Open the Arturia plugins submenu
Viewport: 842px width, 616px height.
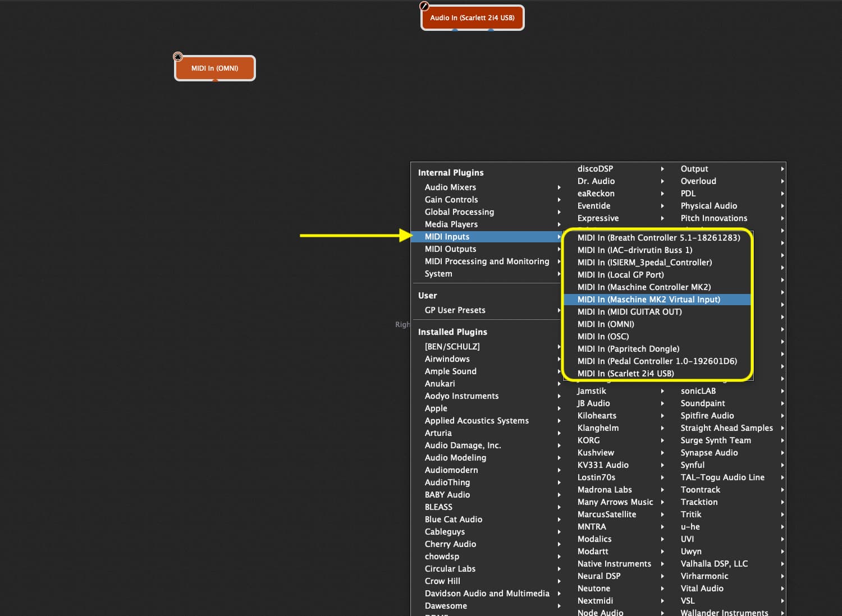click(487, 433)
